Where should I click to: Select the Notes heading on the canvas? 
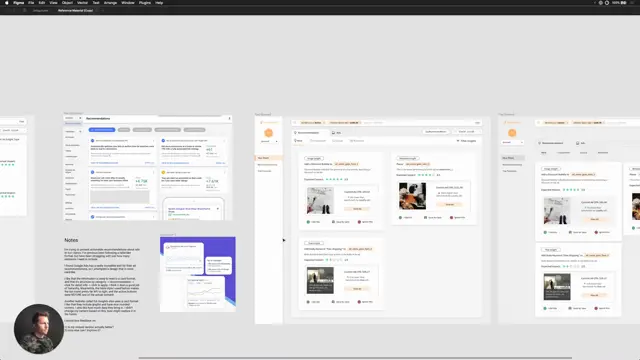click(71, 240)
